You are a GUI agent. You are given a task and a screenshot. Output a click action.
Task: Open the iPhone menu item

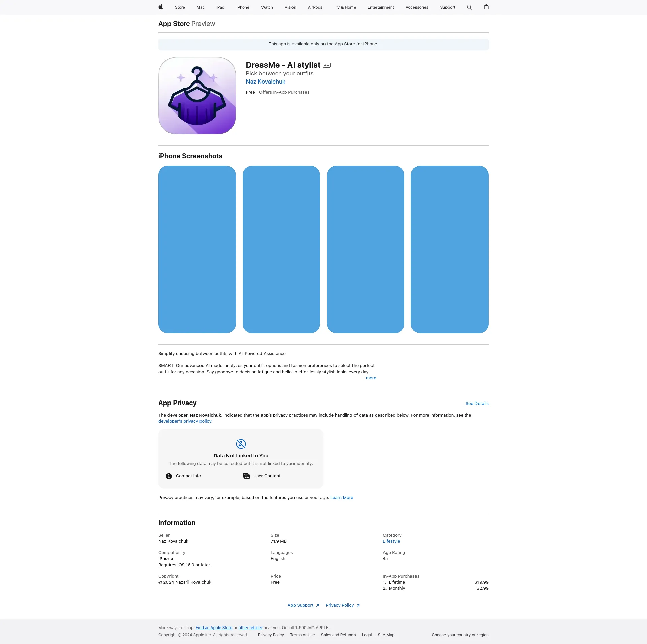(242, 7)
